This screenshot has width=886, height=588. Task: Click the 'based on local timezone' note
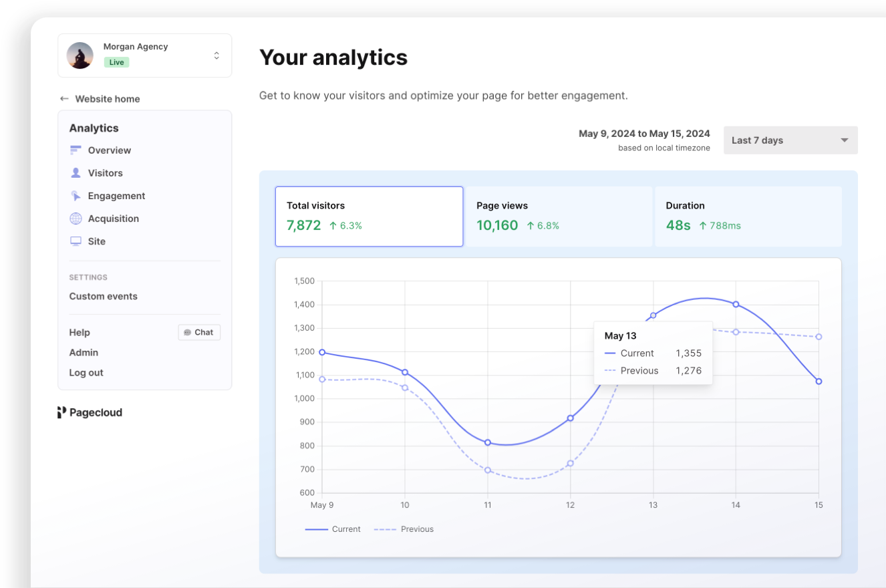click(x=664, y=148)
